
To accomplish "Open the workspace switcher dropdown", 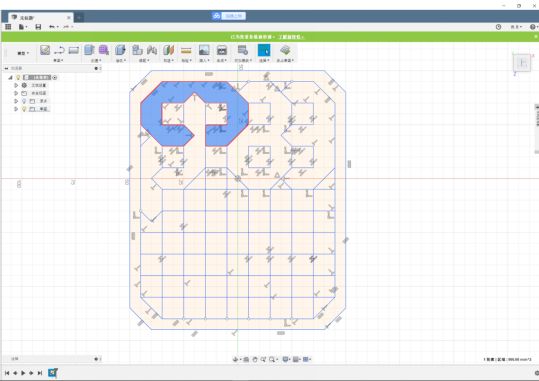I will tap(23, 53).
